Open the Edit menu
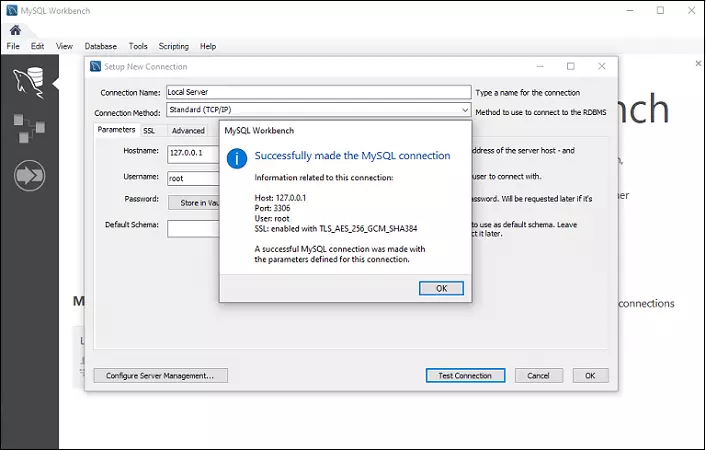Screen dimensions: 706x450 (x=37, y=46)
